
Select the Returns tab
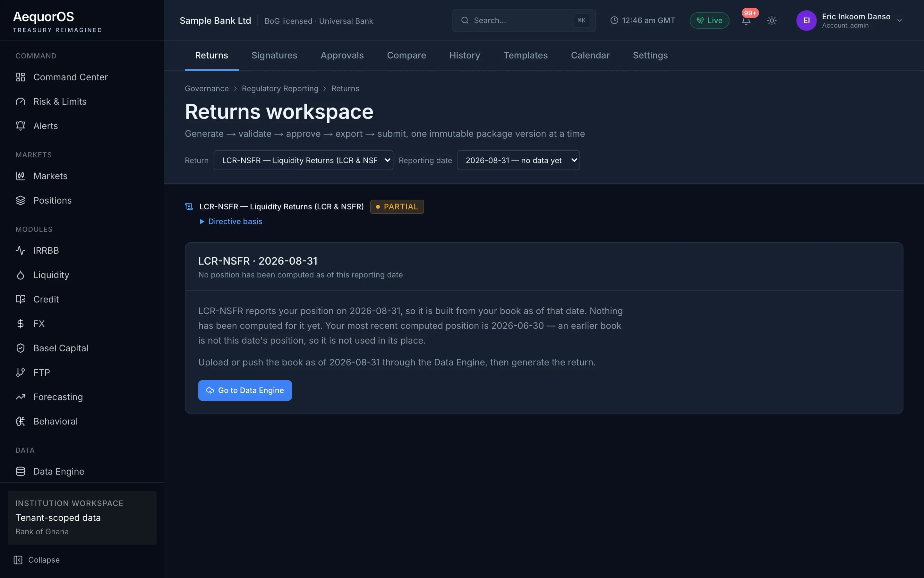(x=211, y=56)
